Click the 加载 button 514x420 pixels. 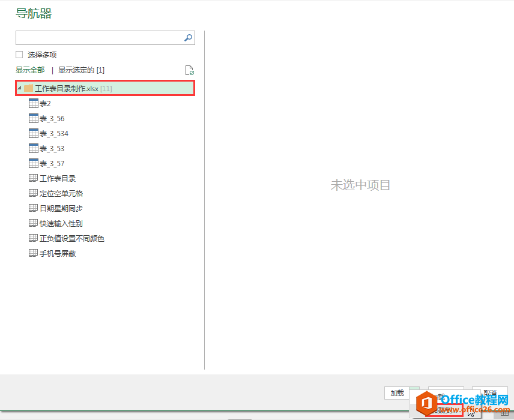pos(397,393)
